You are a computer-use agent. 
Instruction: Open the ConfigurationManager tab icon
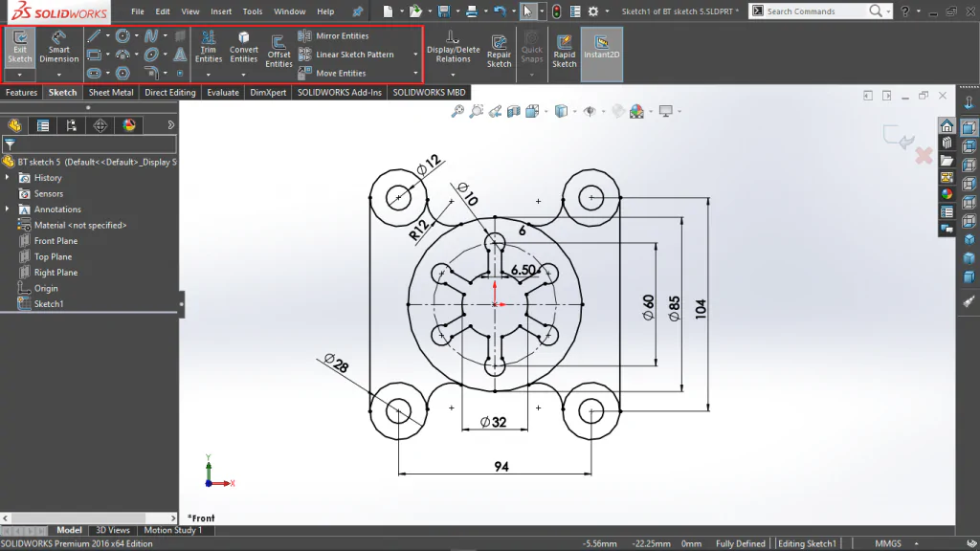[x=71, y=125]
